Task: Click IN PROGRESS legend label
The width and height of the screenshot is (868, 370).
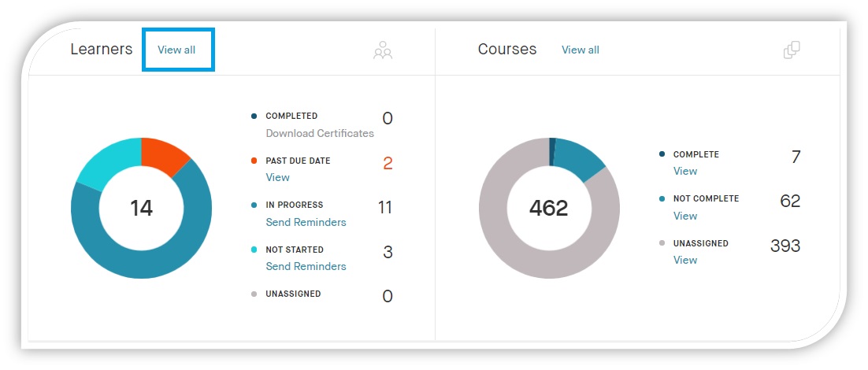Action: (x=295, y=205)
